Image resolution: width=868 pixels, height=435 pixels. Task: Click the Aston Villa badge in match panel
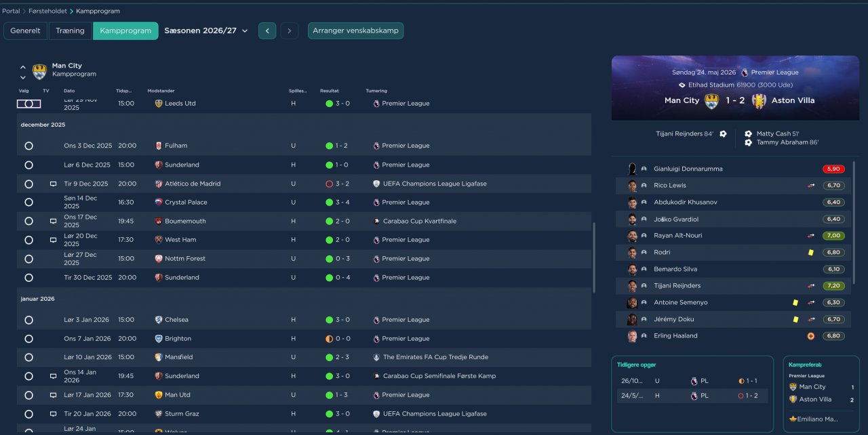point(759,101)
